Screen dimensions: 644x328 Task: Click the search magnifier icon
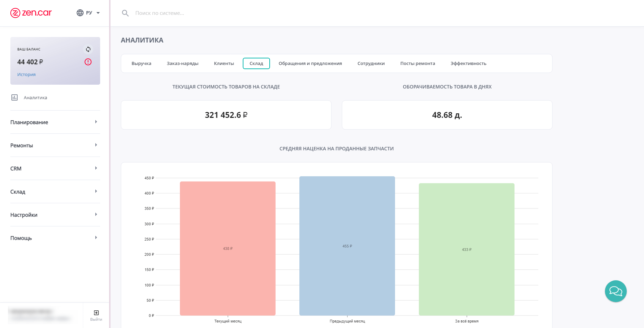[x=125, y=13]
